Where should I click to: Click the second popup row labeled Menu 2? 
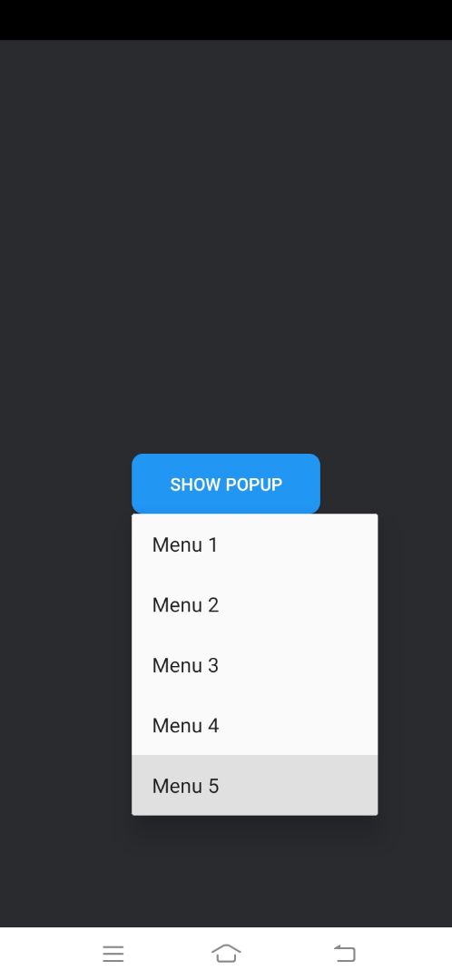click(x=254, y=604)
